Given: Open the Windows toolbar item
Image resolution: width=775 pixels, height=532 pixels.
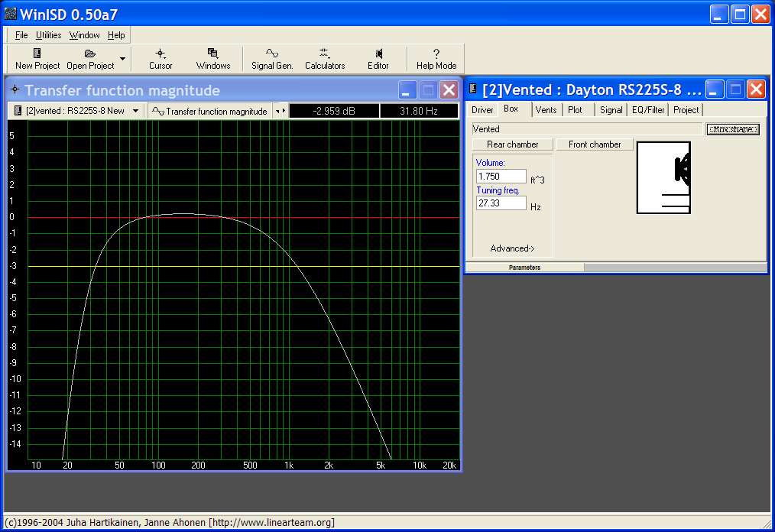Looking at the screenshot, I should (213, 59).
